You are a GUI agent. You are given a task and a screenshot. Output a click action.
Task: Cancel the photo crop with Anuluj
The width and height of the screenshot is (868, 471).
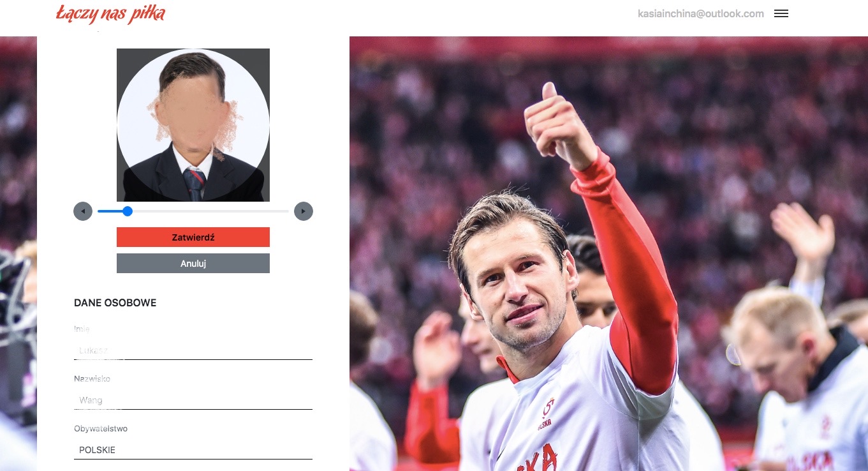[193, 264]
